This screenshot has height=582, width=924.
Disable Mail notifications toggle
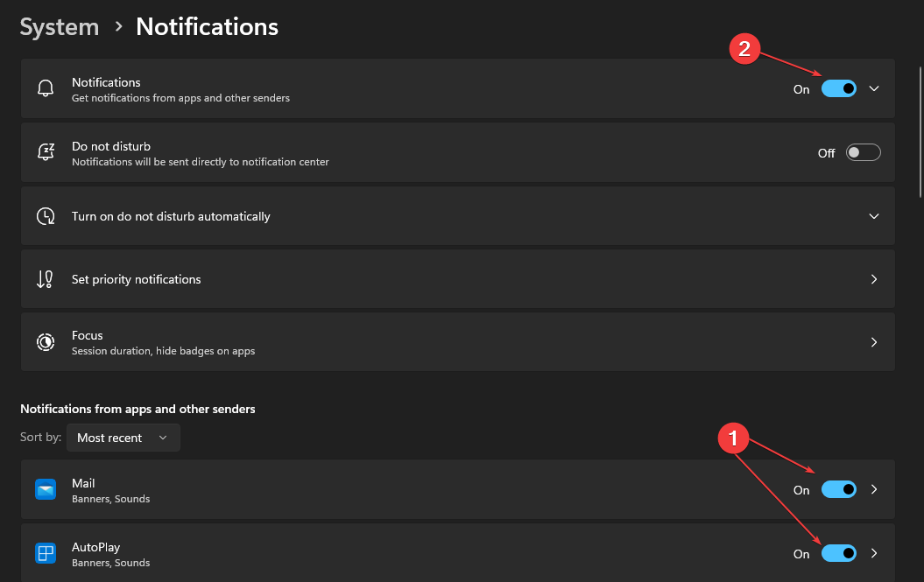[x=838, y=490]
